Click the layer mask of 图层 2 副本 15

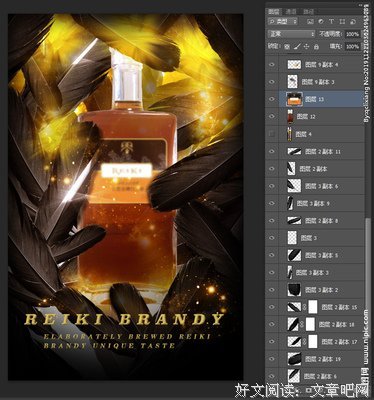point(313,307)
